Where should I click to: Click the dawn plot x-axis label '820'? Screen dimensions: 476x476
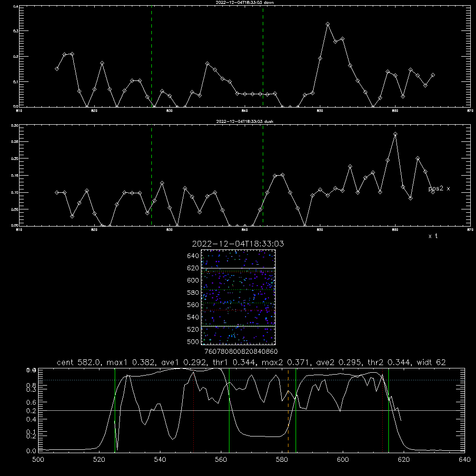(x=94, y=111)
